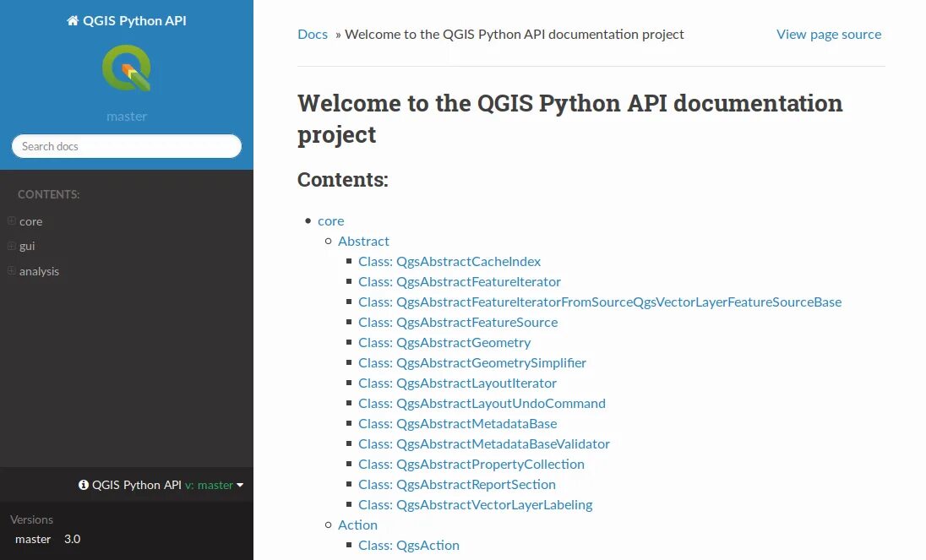
Task: Expand the core tree item in sidebar
Action: point(11,220)
